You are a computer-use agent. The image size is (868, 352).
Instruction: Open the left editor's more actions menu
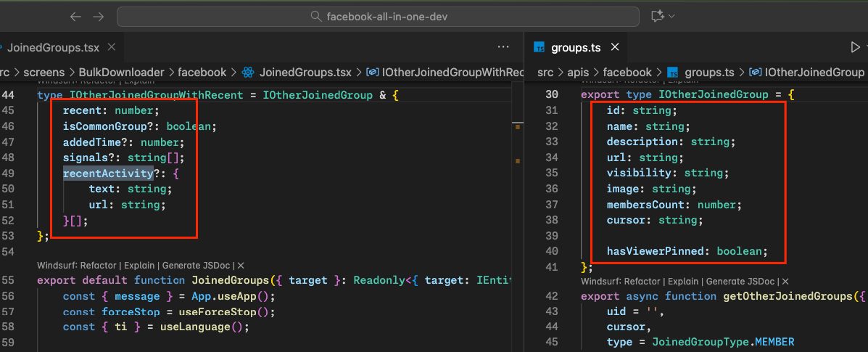(503, 48)
